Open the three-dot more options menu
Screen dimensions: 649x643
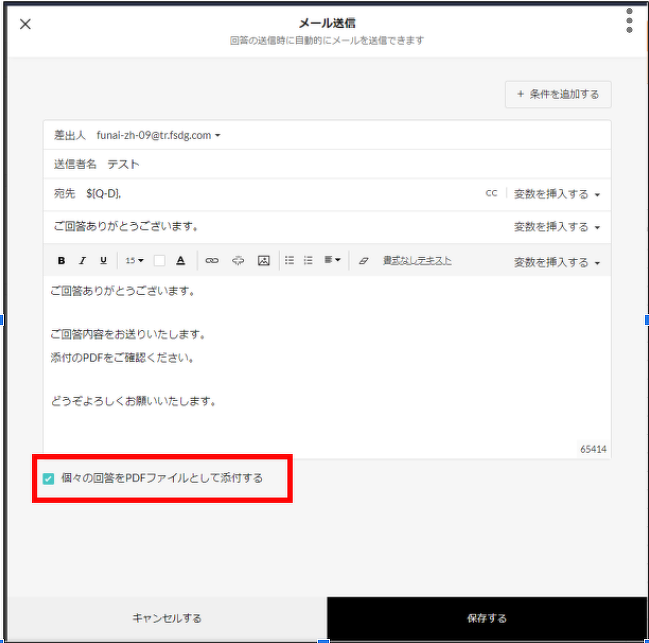pos(629,21)
